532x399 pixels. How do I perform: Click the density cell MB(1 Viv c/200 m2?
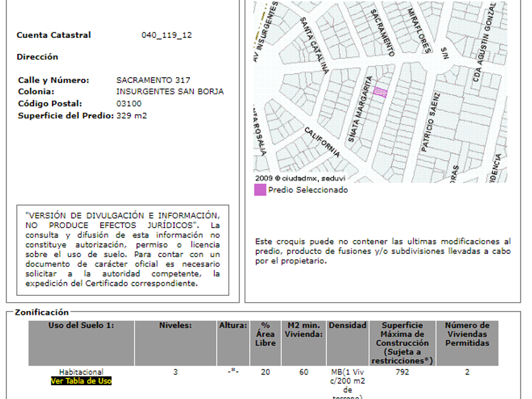click(x=348, y=383)
